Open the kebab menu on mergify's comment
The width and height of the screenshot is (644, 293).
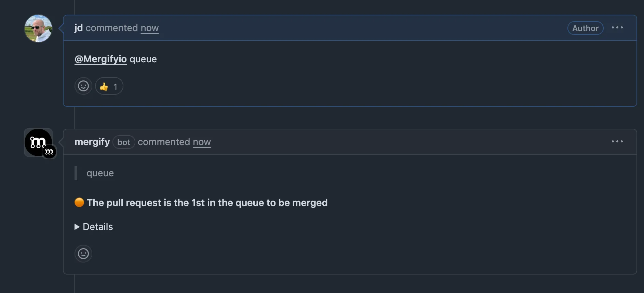pyautogui.click(x=617, y=141)
